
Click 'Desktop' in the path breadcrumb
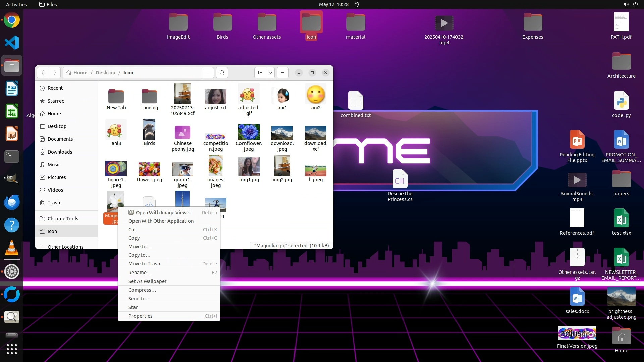105,73
